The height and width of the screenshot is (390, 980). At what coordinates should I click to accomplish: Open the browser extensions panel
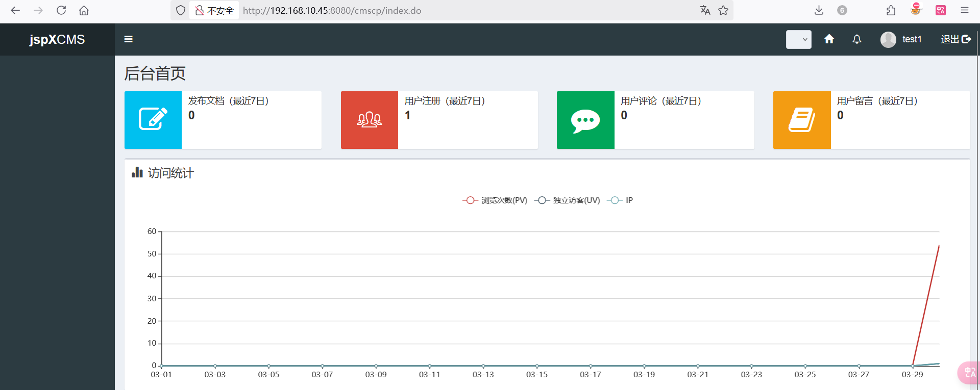pyautogui.click(x=891, y=10)
